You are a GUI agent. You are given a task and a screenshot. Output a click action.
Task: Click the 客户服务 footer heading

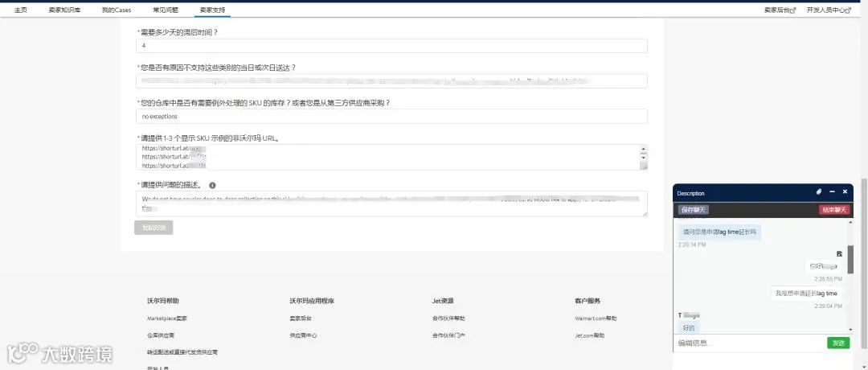588,301
